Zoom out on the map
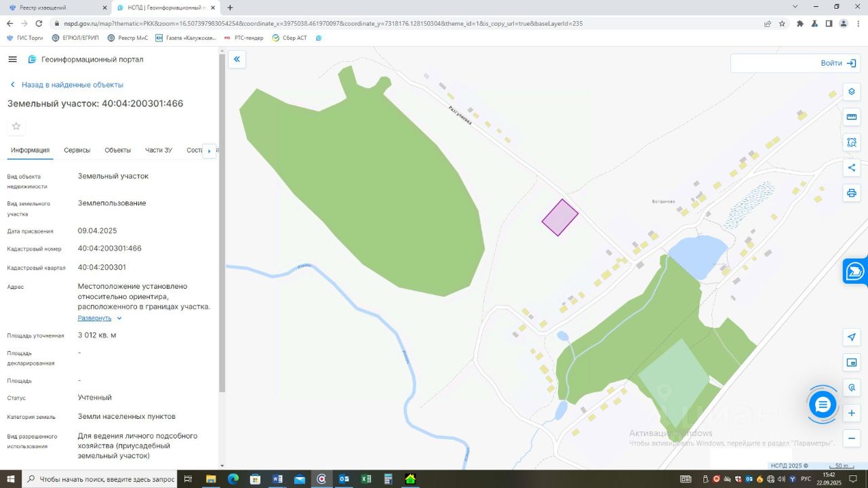 pyautogui.click(x=852, y=439)
